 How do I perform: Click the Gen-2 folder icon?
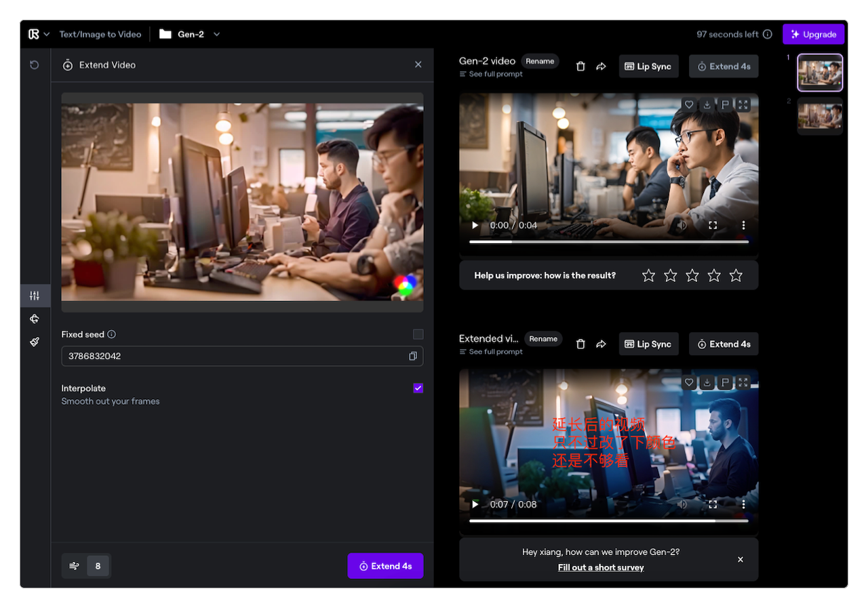[165, 34]
